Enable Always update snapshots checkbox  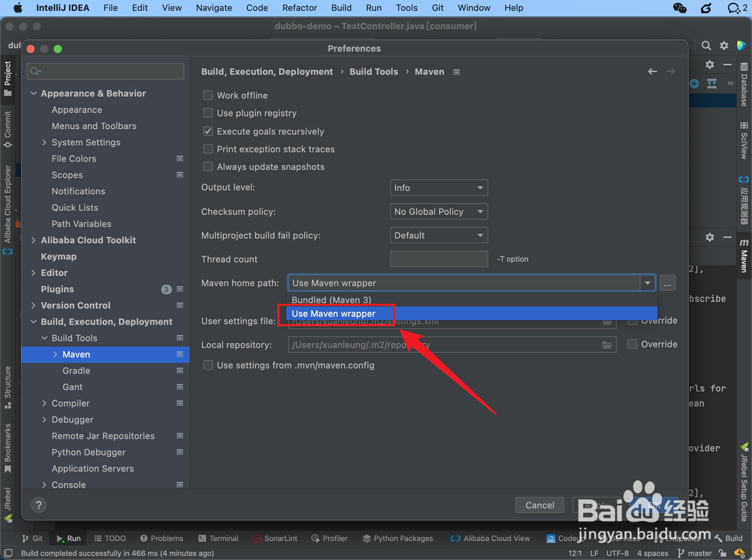pos(208,167)
